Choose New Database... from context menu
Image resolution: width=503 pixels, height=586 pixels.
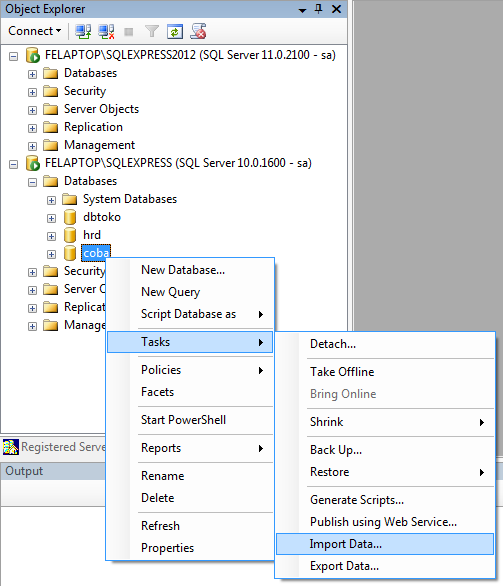pyautogui.click(x=190, y=270)
